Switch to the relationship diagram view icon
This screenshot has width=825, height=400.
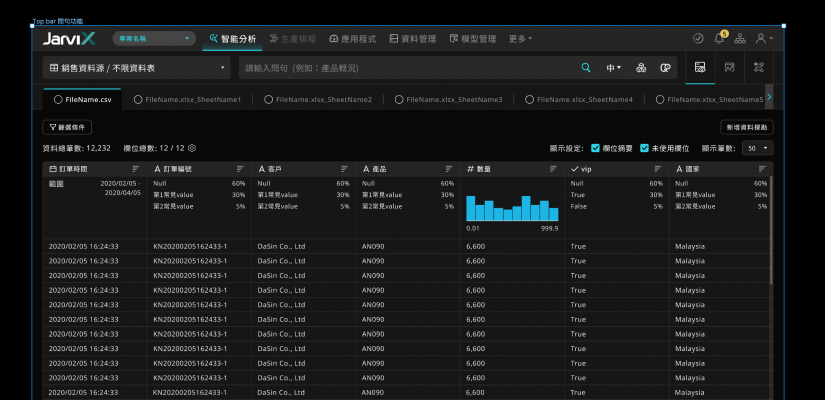(x=758, y=67)
